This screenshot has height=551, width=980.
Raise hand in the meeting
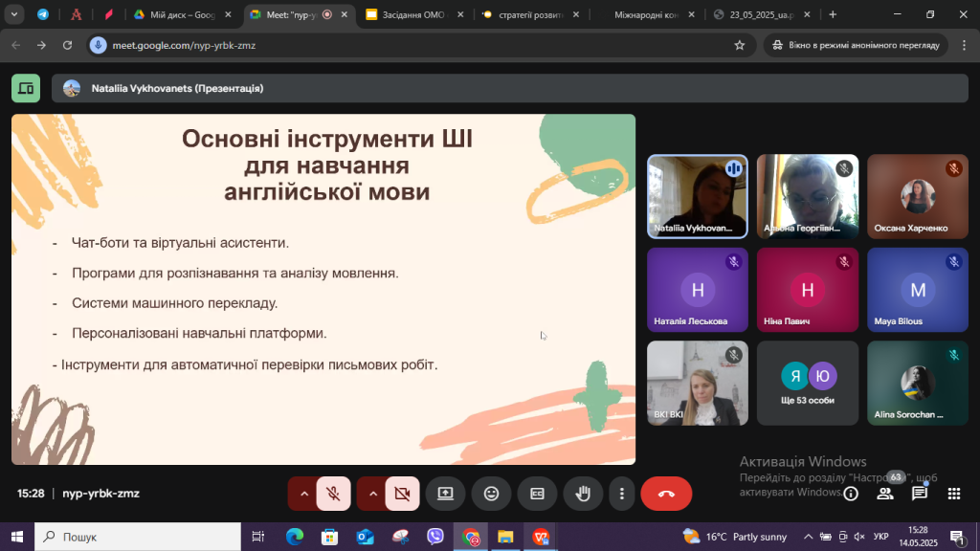[583, 494]
